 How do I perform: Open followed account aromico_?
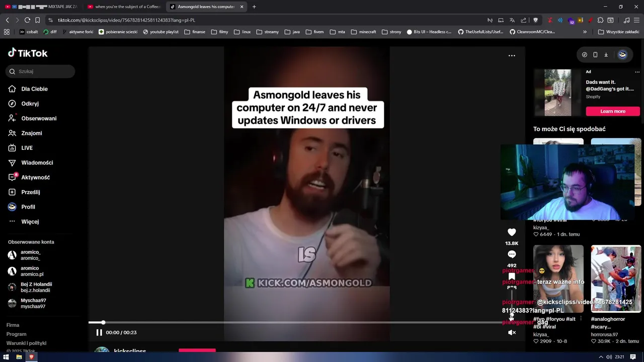[x=30, y=255]
